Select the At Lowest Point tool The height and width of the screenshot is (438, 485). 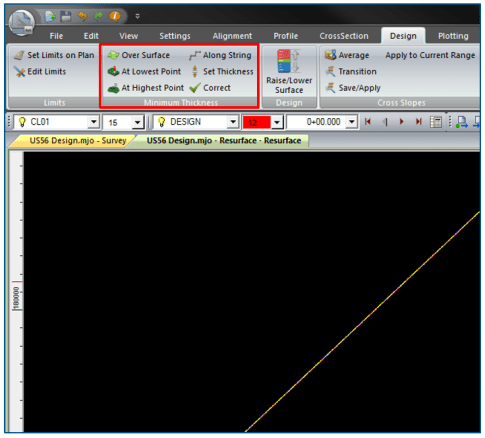(144, 71)
